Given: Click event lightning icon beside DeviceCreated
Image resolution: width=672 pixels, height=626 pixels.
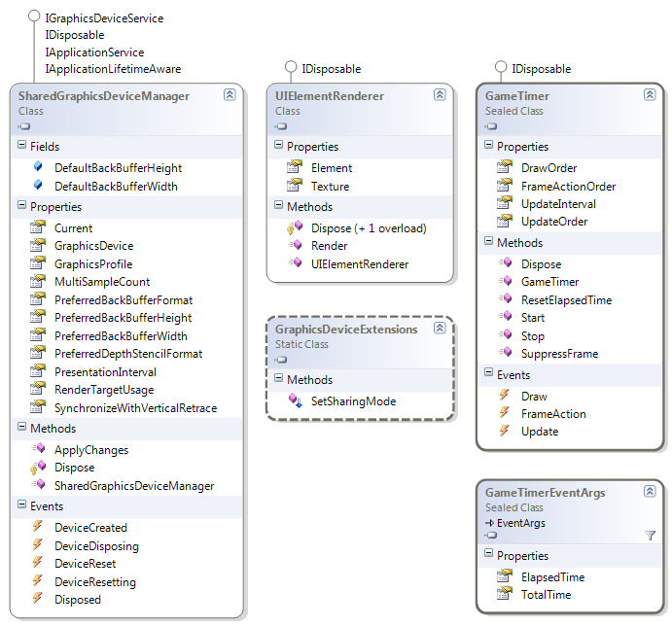Looking at the screenshot, I should click(x=38, y=526).
